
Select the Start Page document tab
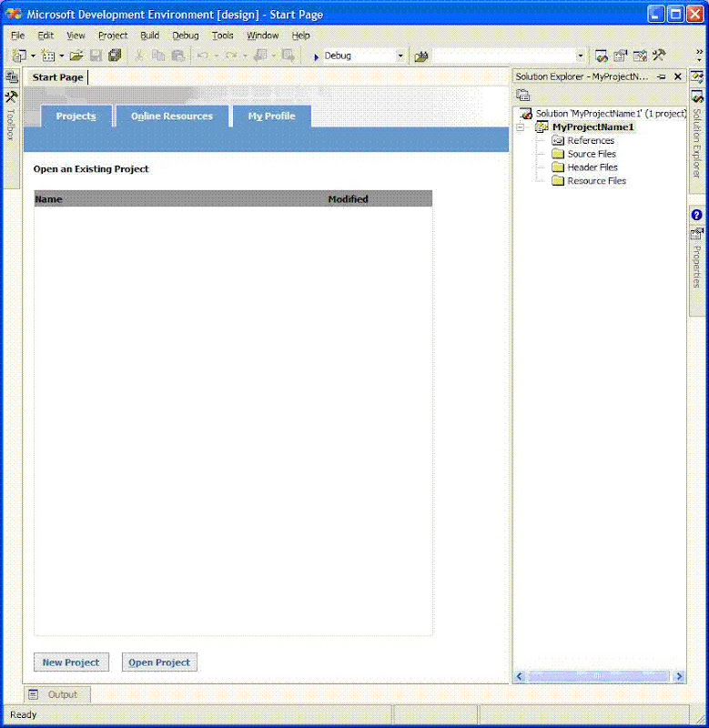click(57, 77)
